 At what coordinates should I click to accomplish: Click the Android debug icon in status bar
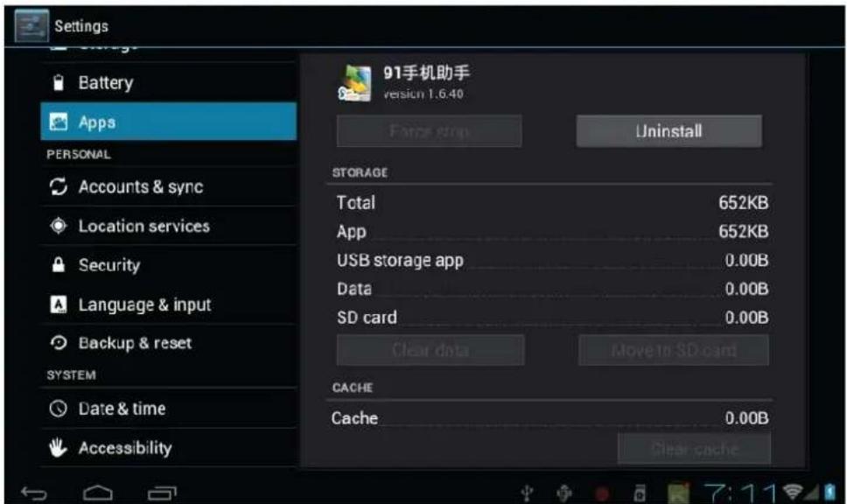tap(564, 493)
